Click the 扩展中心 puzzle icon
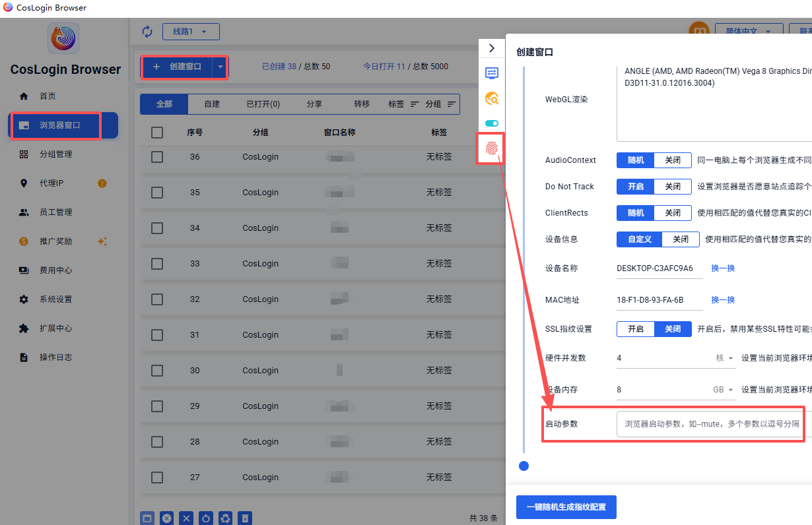The image size is (812, 525). pyautogui.click(x=24, y=328)
